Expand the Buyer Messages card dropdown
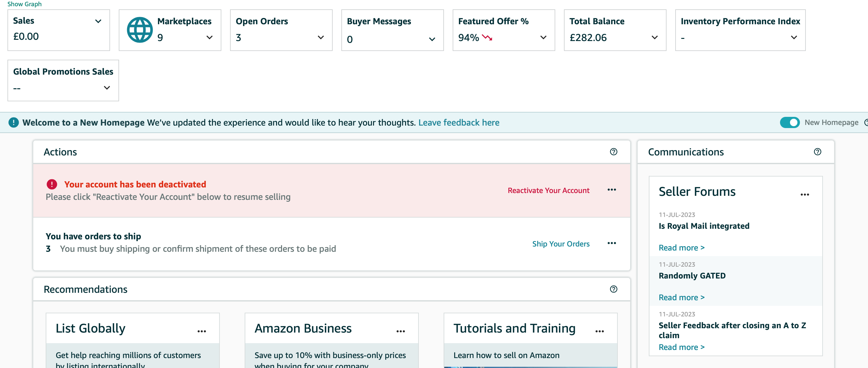868x368 pixels. pyautogui.click(x=432, y=39)
